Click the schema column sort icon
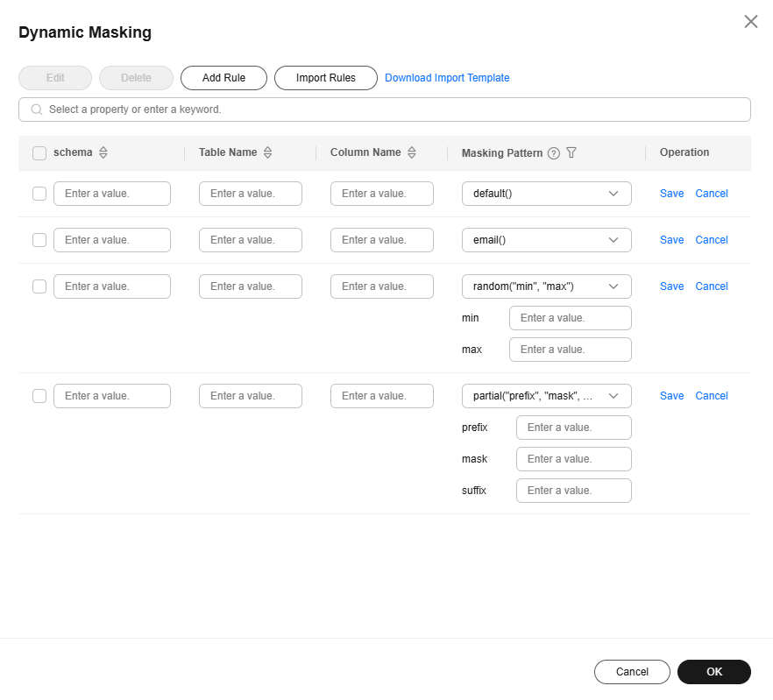This screenshot has width=773, height=700. pyautogui.click(x=103, y=152)
